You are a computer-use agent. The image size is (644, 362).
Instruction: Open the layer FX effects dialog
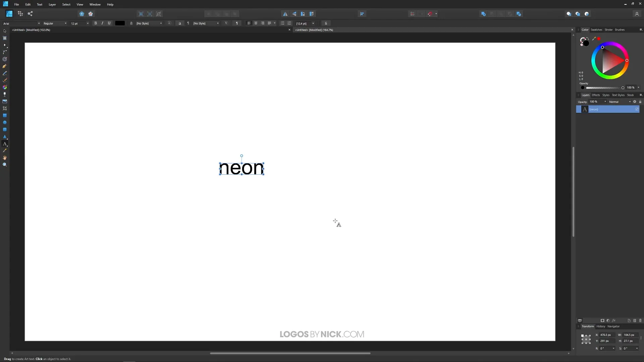pos(614,321)
